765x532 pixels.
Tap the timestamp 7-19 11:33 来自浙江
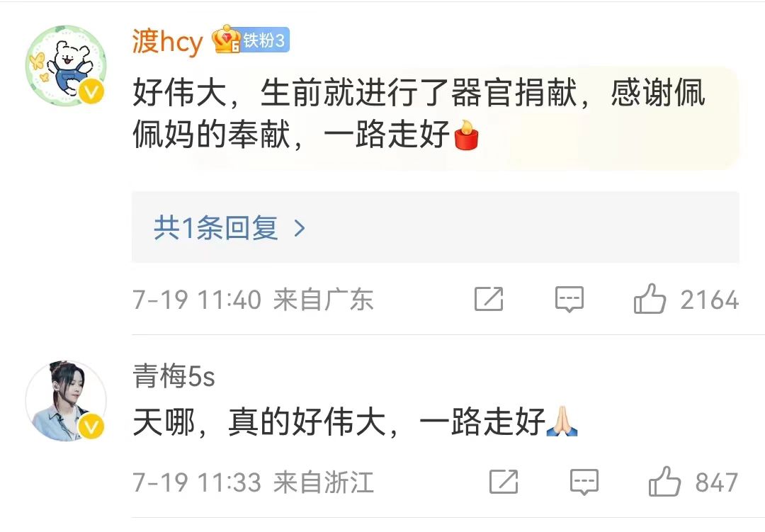pos(253,482)
